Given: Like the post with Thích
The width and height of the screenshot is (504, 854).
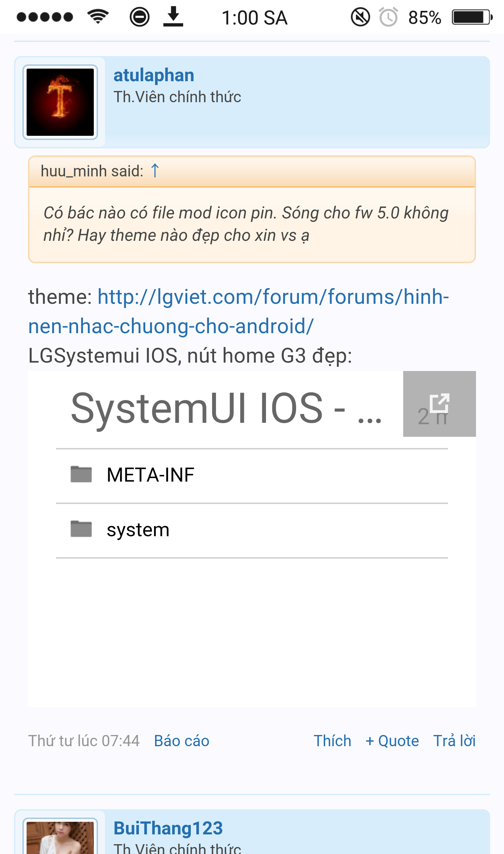Looking at the screenshot, I should 332,741.
